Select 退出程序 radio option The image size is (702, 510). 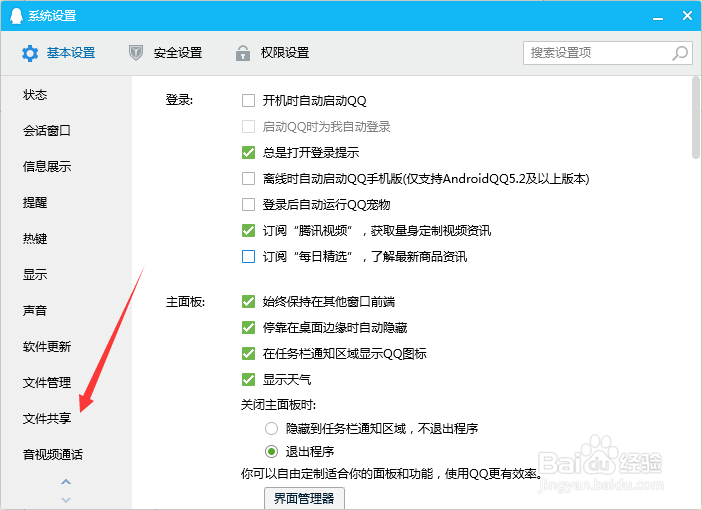coord(271,451)
